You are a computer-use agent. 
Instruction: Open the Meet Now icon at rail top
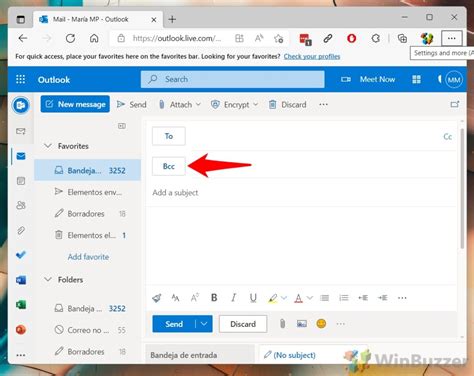tap(21, 105)
